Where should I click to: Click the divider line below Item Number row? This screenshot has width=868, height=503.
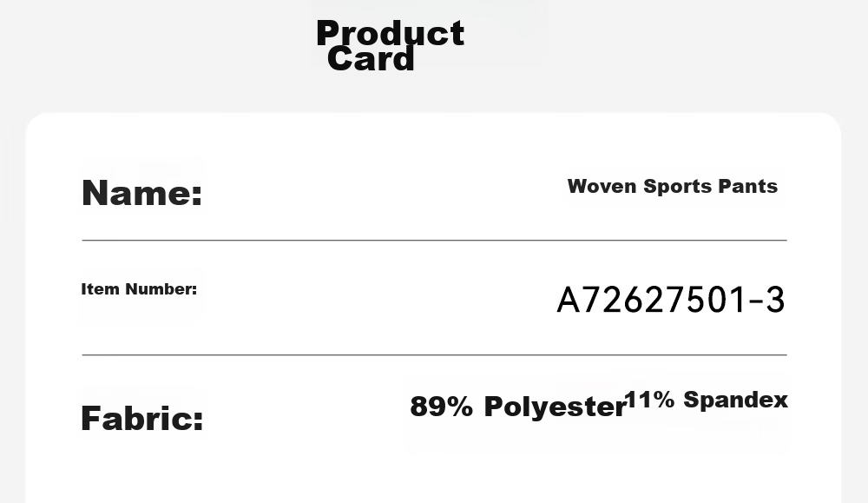[435, 354]
